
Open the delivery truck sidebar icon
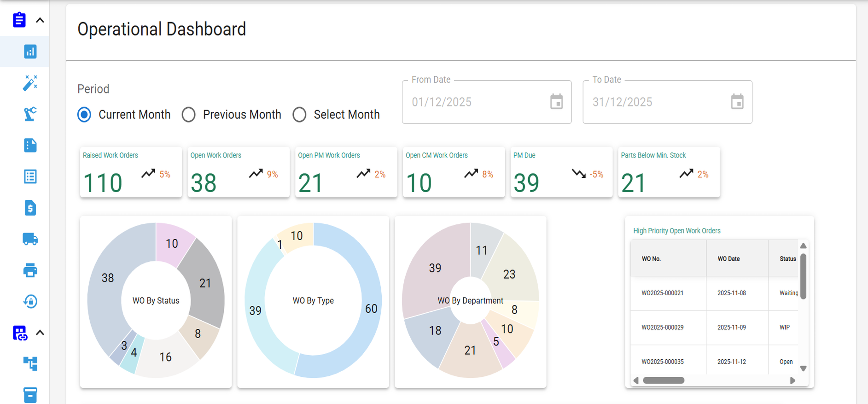[30, 239]
